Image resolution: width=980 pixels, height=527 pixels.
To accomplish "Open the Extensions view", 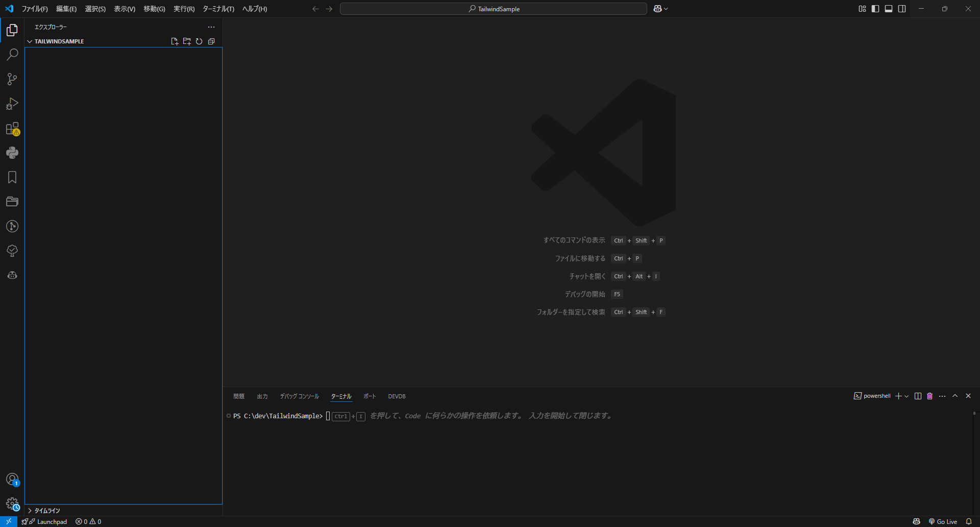I will (12, 128).
